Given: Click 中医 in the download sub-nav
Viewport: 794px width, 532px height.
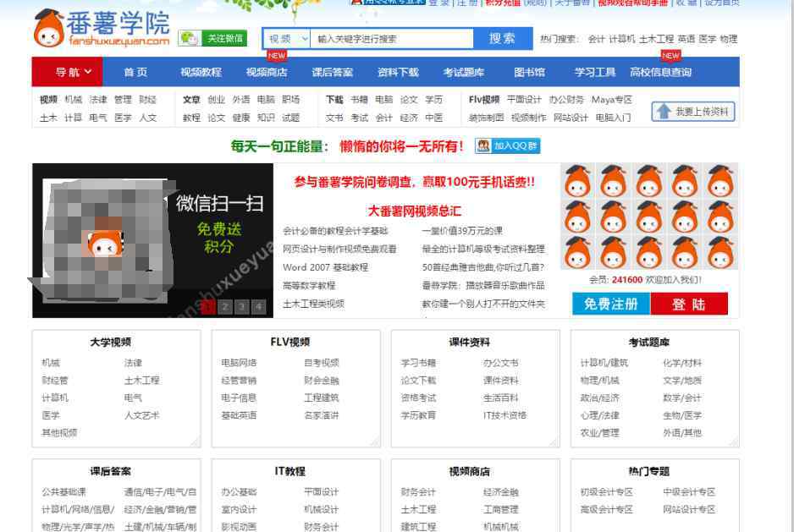Looking at the screenshot, I should pyautogui.click(x=433, y=118).
